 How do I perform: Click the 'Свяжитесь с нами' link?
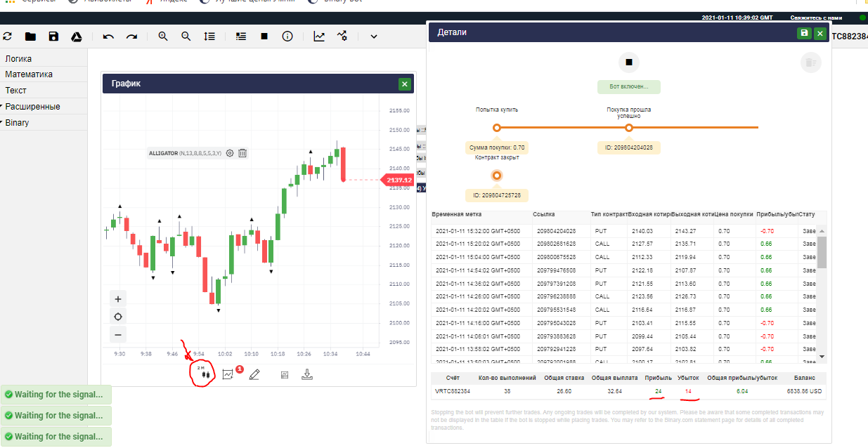pos(815,18)
